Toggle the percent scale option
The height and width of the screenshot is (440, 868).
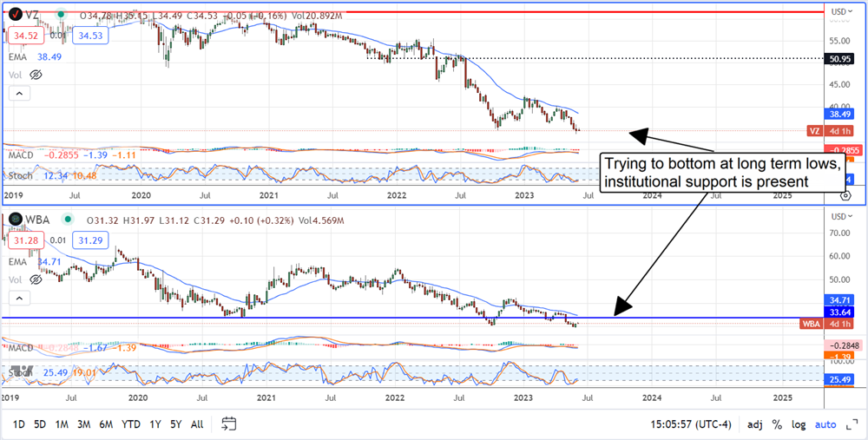(x=778, y=424)
